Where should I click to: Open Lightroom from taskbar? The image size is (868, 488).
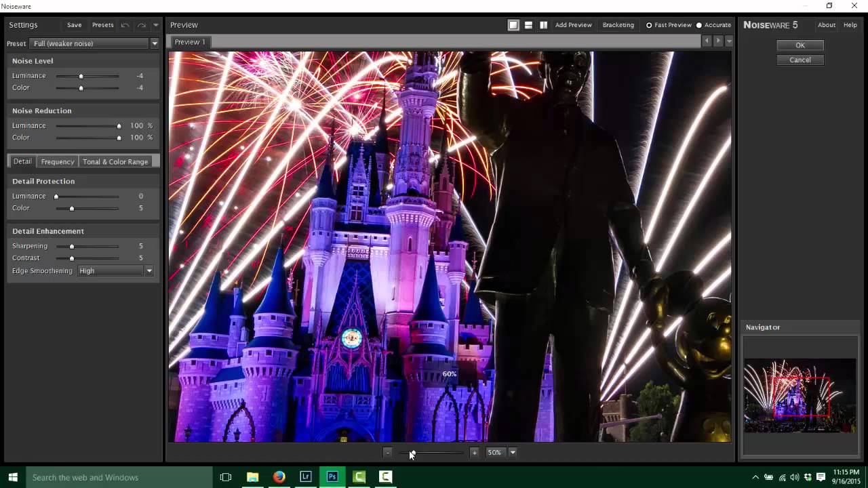click(306, 477)
